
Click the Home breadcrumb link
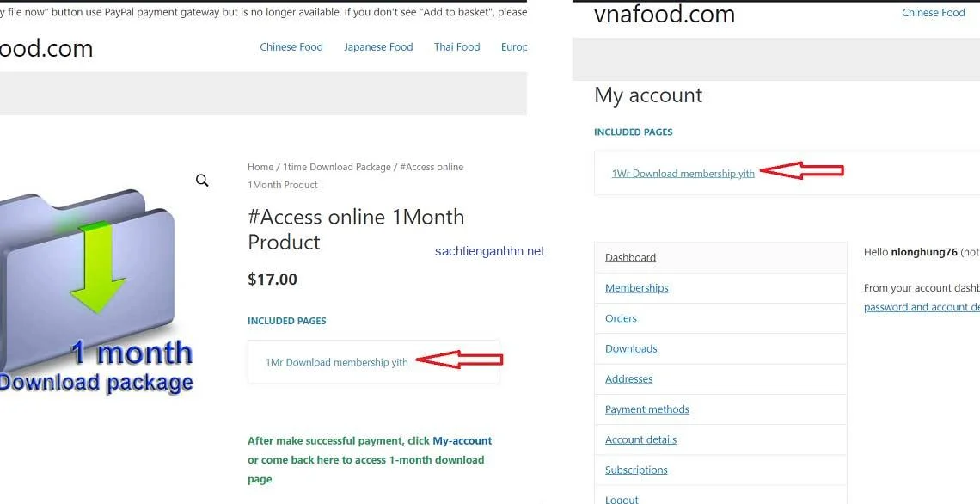point(260,167)
